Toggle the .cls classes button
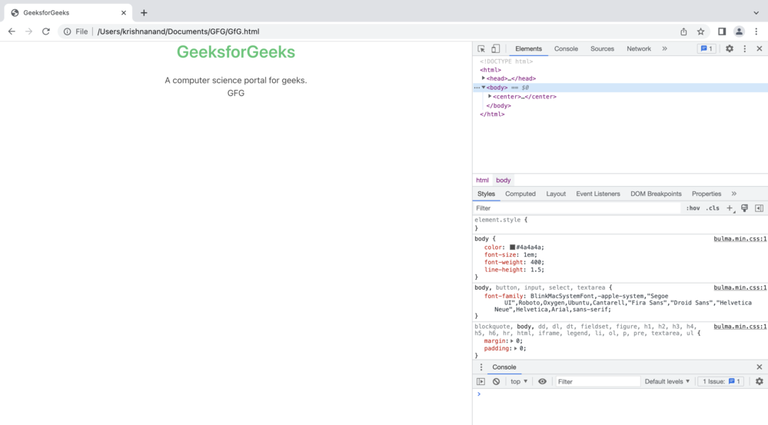 coord(713,208)
